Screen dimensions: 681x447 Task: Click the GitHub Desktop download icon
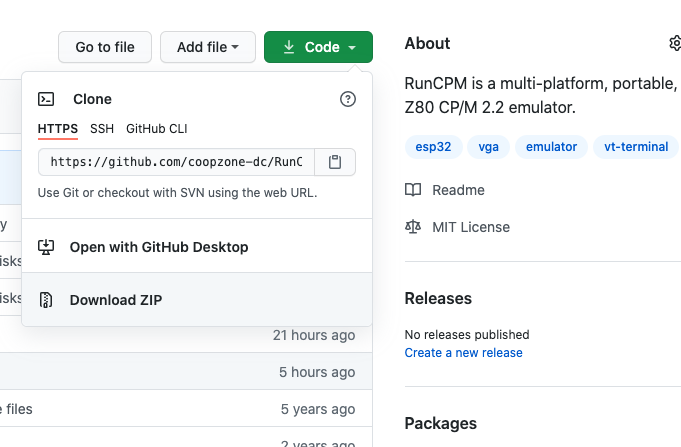pyautogui.click(x=46, y=247)
